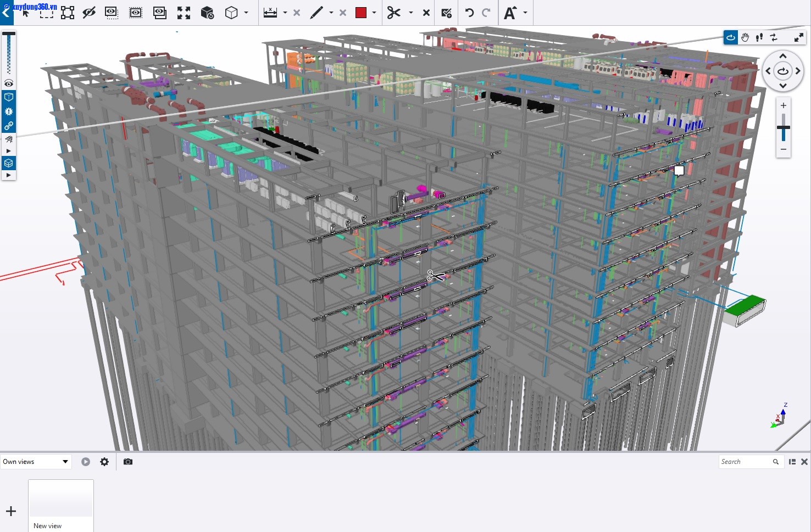811x532 pixels.
Task: Click the zoom slider handle
Action: click(x=783, y=127)
